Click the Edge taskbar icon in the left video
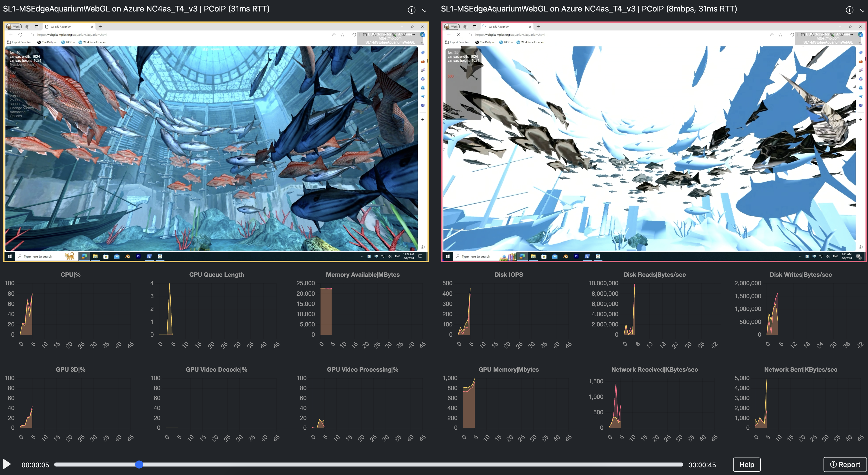This screenshot has width=868, height=475. pos(84,256)
